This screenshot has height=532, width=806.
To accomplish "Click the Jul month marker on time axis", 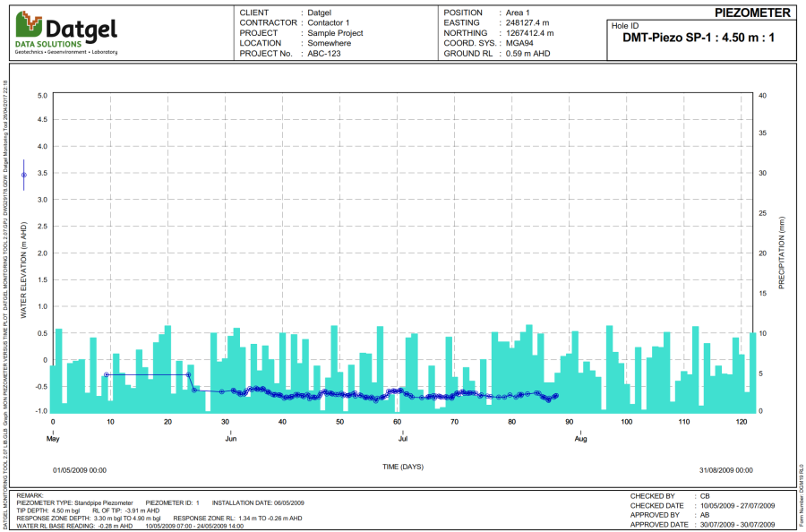I will coord(403,439).
